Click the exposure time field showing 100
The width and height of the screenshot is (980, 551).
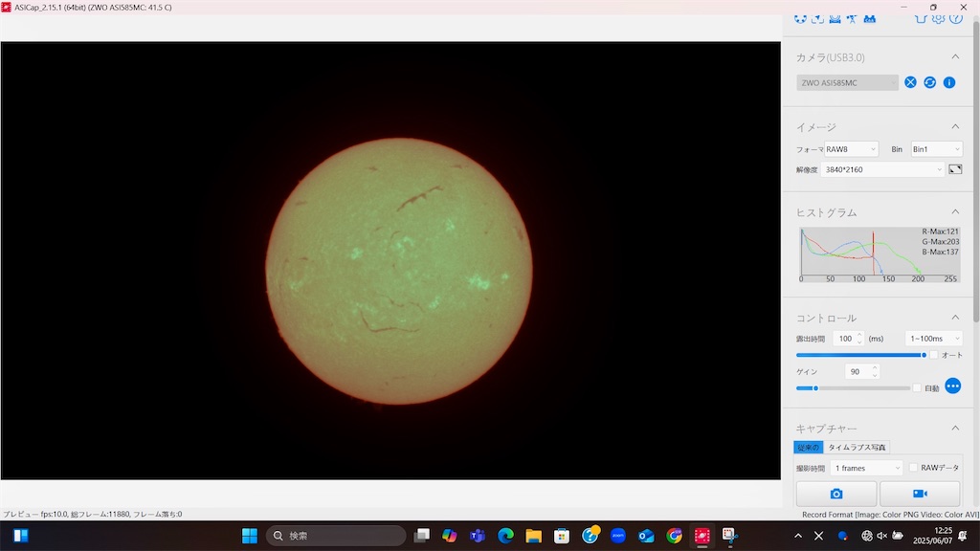pyautogui.click(x=846, y=339)
